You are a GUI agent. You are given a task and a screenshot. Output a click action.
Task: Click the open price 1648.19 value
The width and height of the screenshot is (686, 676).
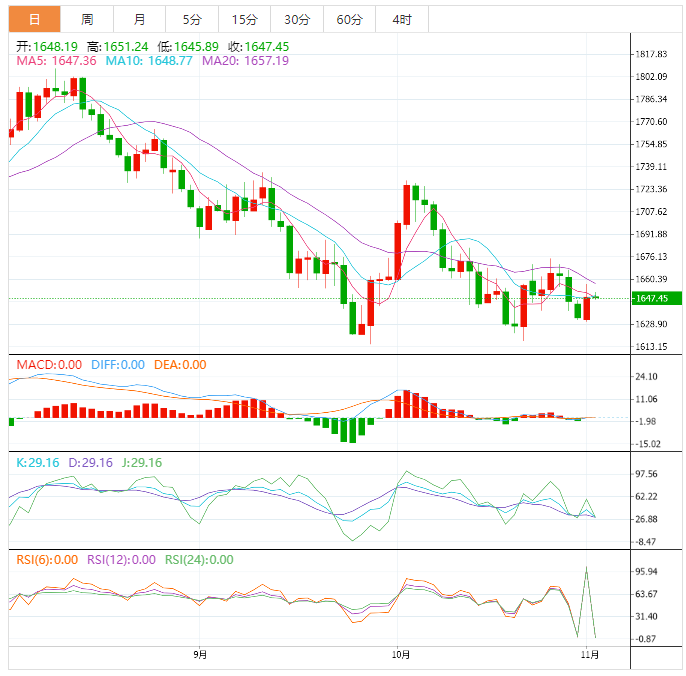(x=55, y=46)
